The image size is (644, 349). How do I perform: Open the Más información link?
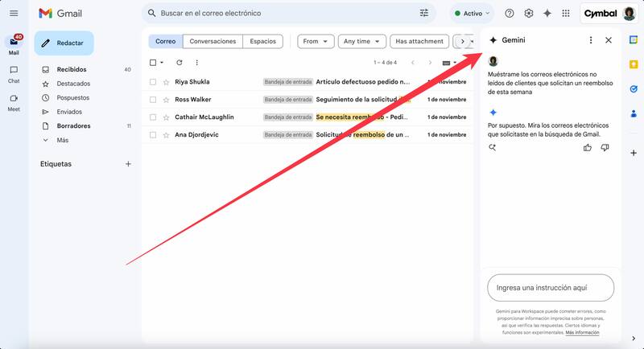[582, 332]
